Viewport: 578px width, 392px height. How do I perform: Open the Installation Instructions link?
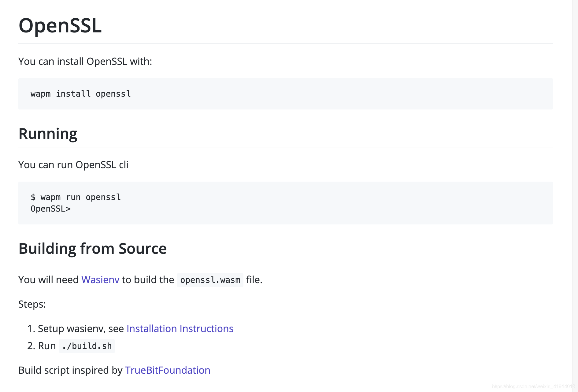(x=180, y=328)
